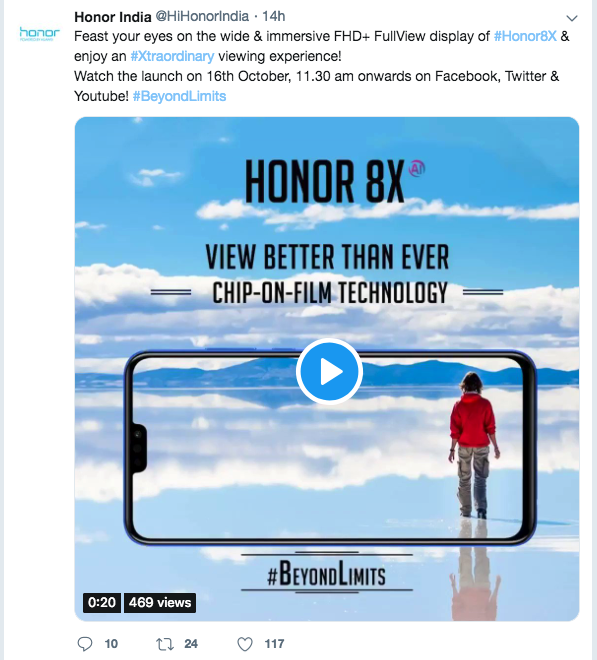Open the #Honor8X hashtag
The image size is (597, 660).
click(525, 36)
